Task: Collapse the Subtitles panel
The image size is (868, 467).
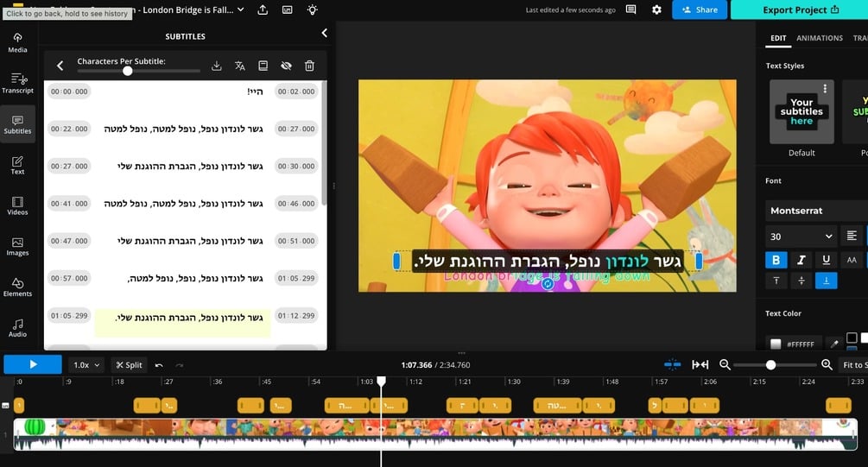Action: (325, 33)
